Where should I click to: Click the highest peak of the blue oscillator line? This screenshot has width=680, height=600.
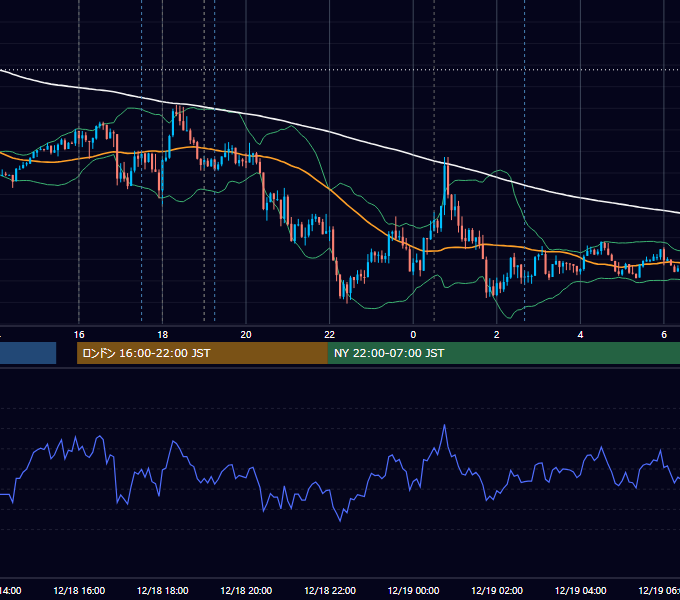[445, 426]
